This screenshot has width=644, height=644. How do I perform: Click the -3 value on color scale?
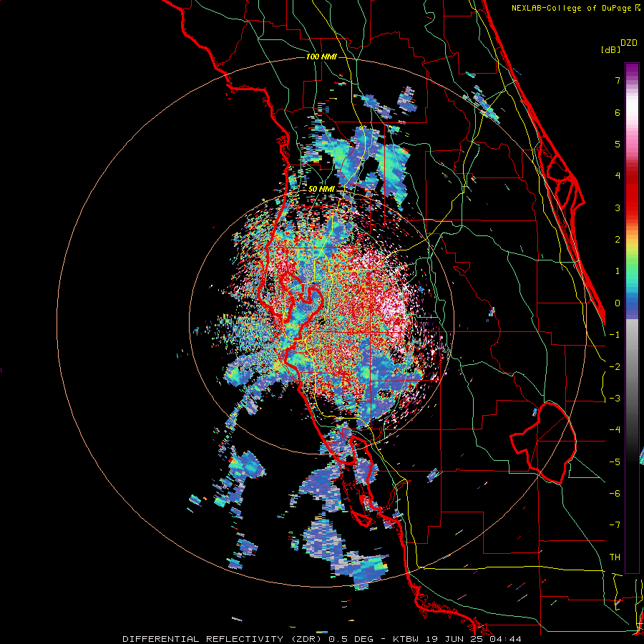click(x=615, y=399)
